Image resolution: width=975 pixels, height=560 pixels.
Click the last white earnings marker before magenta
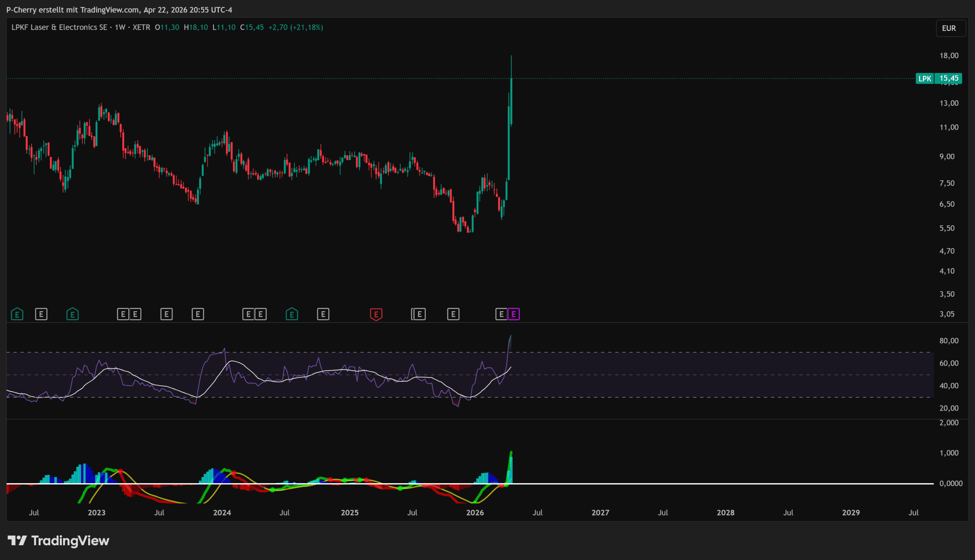pyautogui.click(x=501, y=314)
